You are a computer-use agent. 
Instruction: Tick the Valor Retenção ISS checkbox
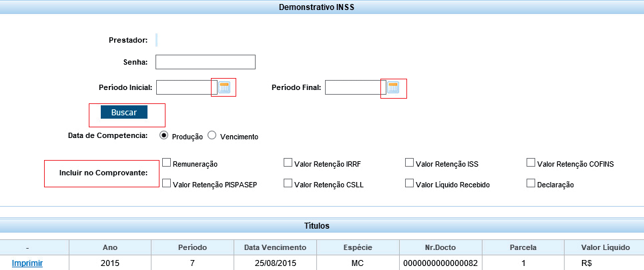tap(409, 162)
